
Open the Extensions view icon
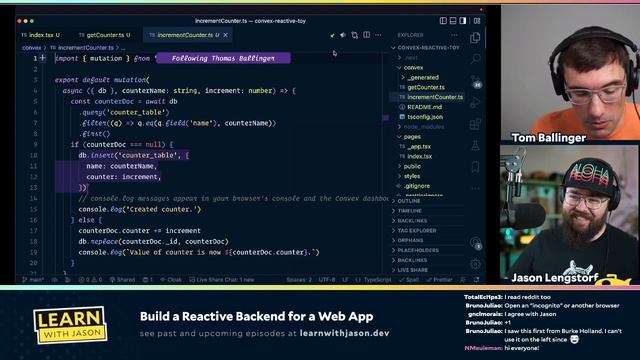(x=476, y=124)
